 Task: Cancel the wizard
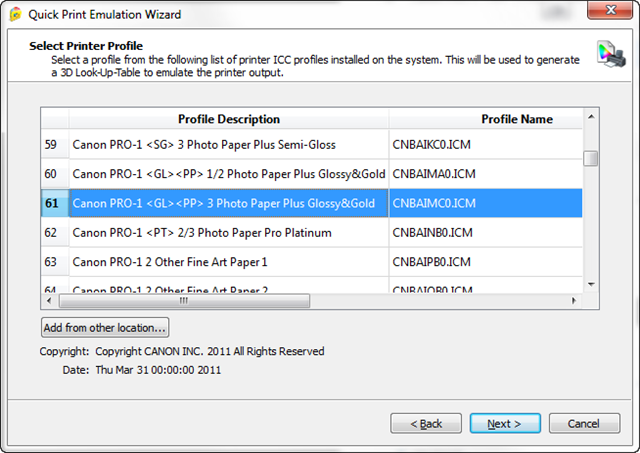(x=584, y=424)
